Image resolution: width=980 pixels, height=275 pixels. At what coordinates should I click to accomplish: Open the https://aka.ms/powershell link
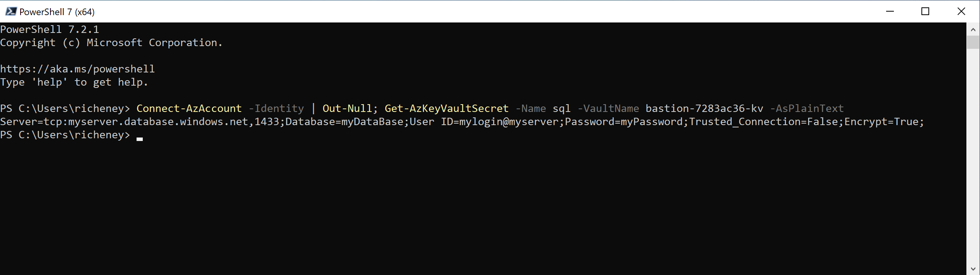pyautogui.click(x=78, y=69)
